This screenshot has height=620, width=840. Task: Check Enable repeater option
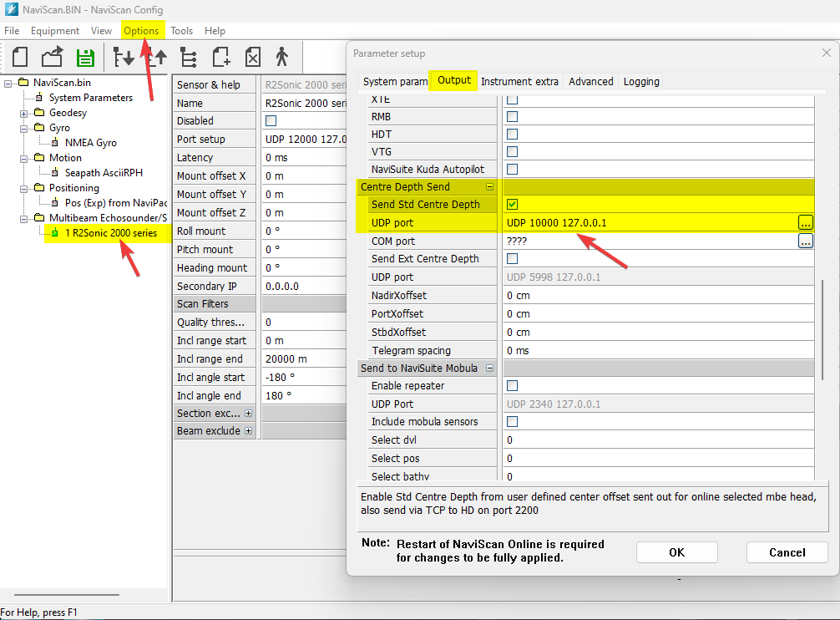512,385
